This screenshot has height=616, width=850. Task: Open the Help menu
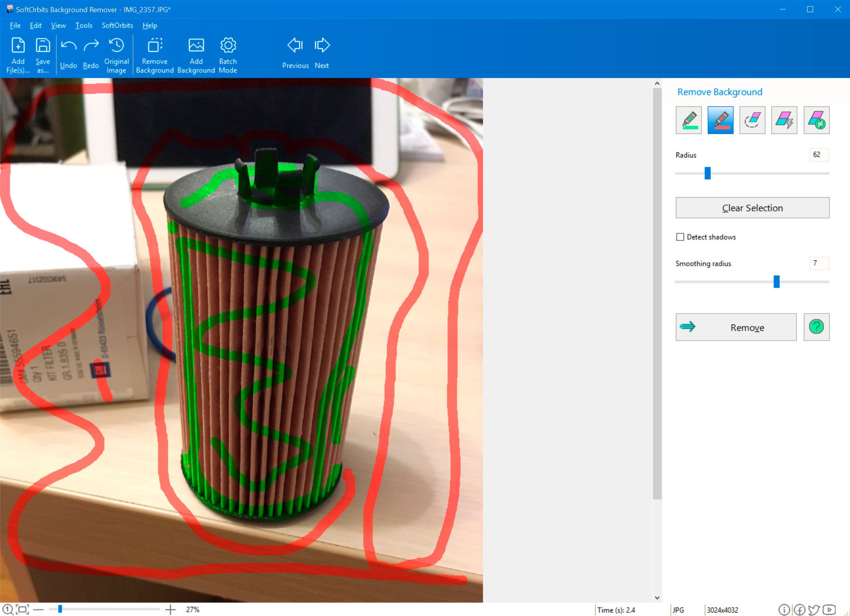tap(149, 25)
